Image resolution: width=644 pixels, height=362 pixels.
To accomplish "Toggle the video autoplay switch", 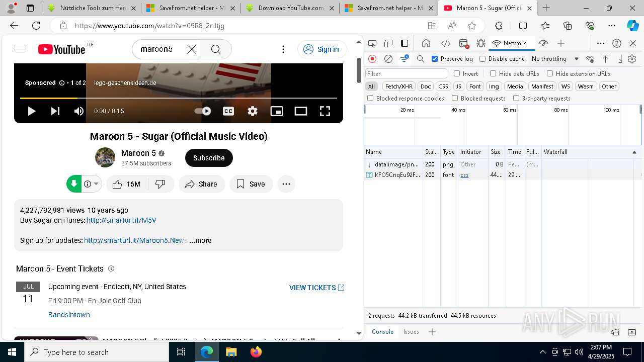I will pyautogui.click(x=203, y=111).
